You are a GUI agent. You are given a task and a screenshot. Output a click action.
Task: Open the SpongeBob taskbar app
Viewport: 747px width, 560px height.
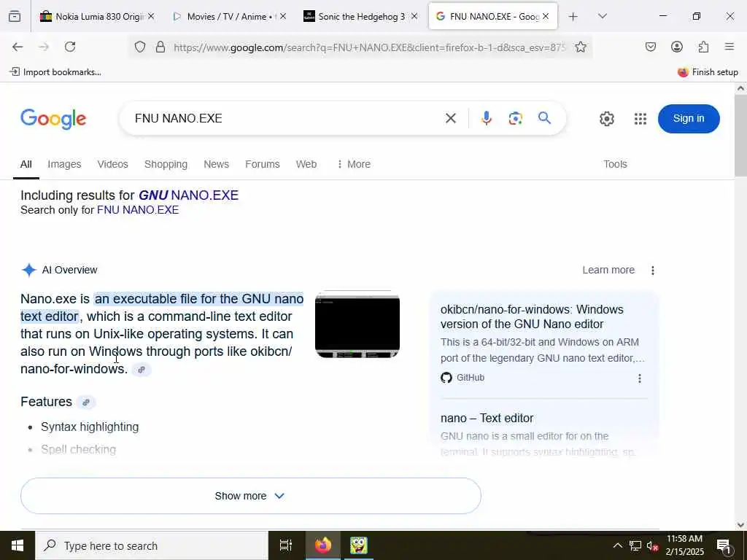coord(358,545)
